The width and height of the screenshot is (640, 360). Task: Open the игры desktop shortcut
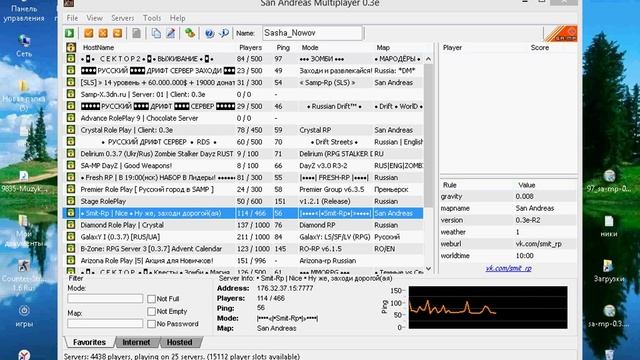coord(24,316)
